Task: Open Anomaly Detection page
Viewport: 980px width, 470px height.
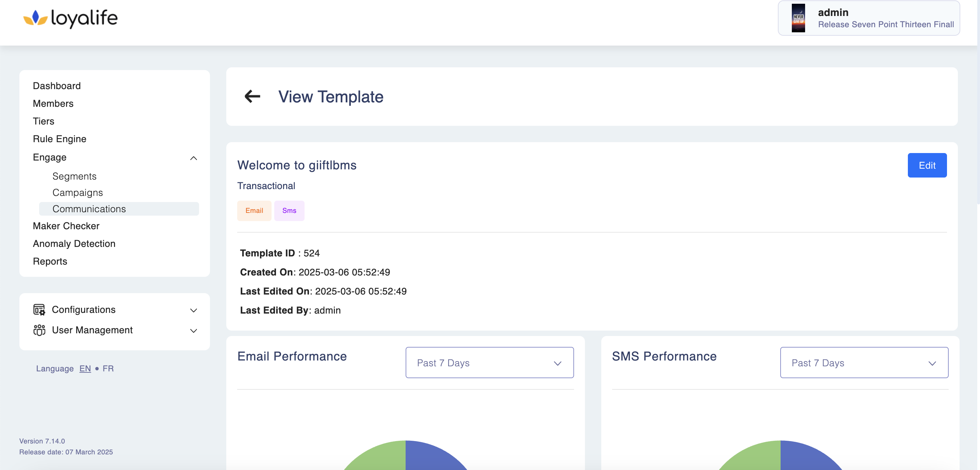Action: click(x=74, y=244)
